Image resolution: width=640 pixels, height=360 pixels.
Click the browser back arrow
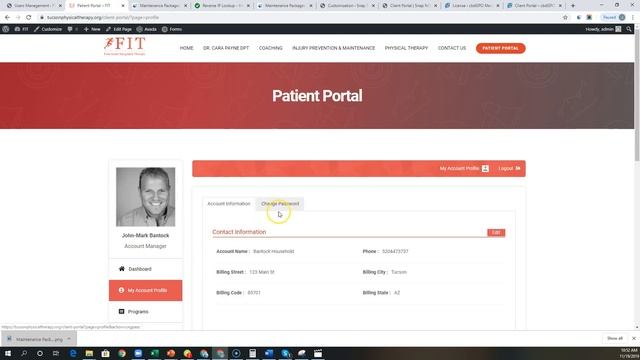coord(7,18)
